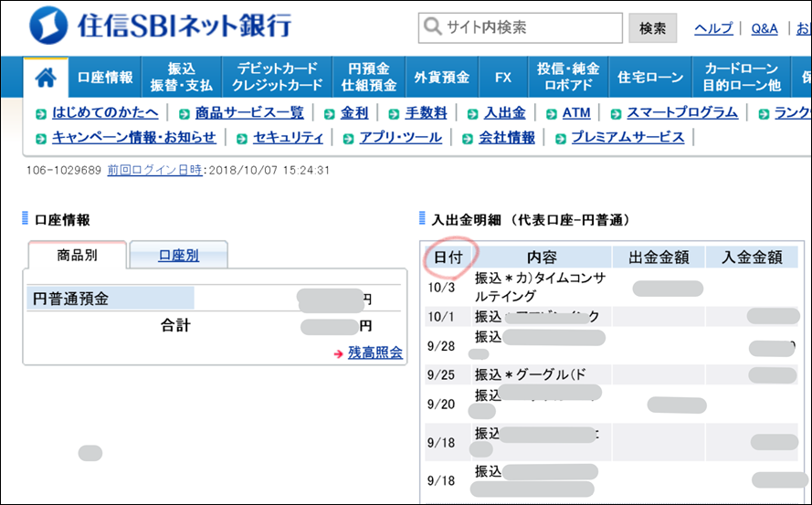Click the 10/3 date cell
This screenshot has width=812, height=505.
(x=441, y=288)
